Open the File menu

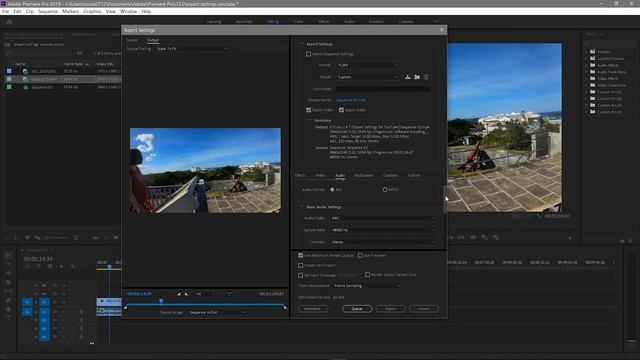(x=6, y=11)
